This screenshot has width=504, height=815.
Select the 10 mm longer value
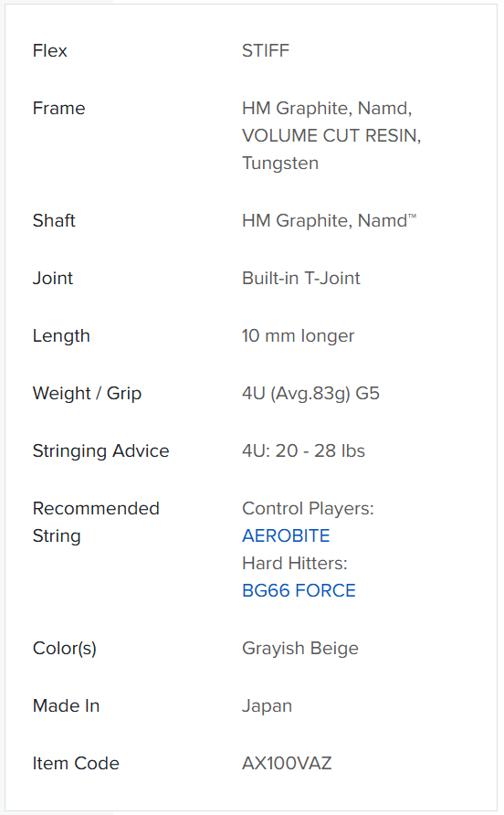298,335
